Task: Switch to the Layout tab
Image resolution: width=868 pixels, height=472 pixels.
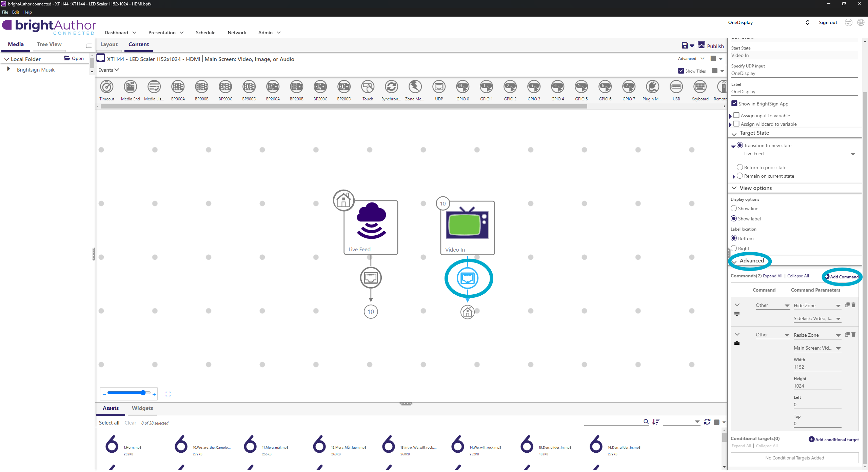Action: click(x=109, y=44)
